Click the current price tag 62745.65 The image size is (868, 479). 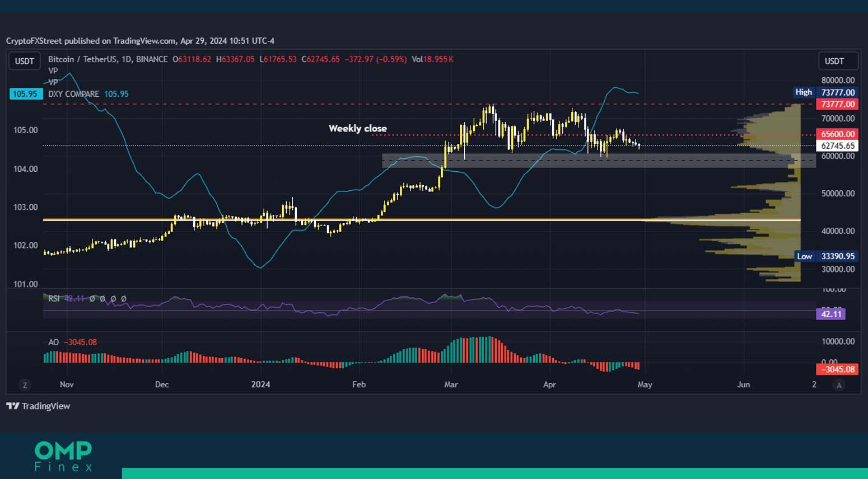838,146
